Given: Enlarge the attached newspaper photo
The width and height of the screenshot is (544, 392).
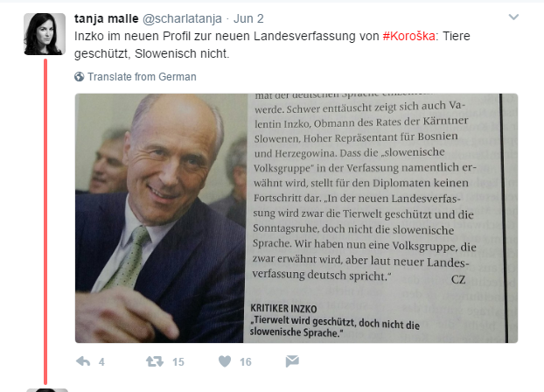Looking at the screenshot, I should [x=296, y=218].
